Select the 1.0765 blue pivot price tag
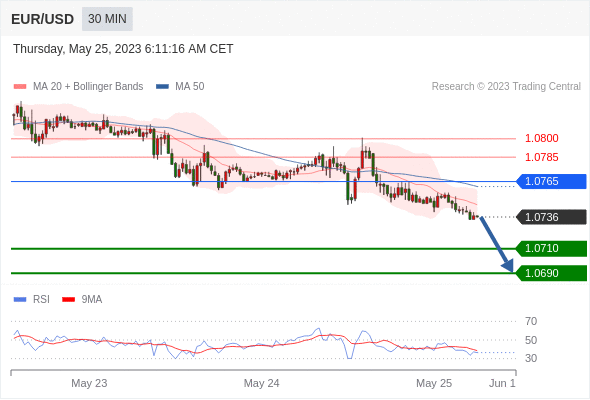The width and height of the screenshot is (590, 400). [551, 181]
